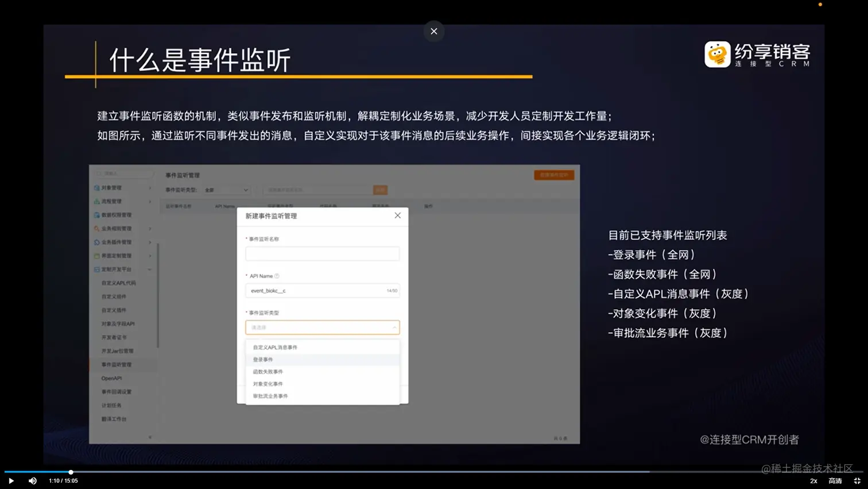The height and width of the screenshot is (489, 868).
Task: Select 对象变化事件 option
Action: (x=323, y=384)
